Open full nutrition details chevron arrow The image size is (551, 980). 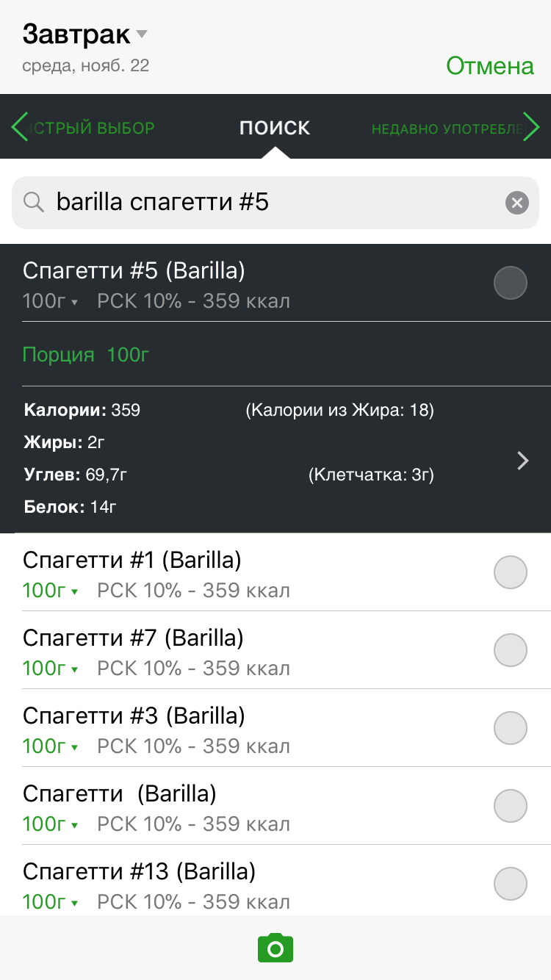click(x=523, y=461)
